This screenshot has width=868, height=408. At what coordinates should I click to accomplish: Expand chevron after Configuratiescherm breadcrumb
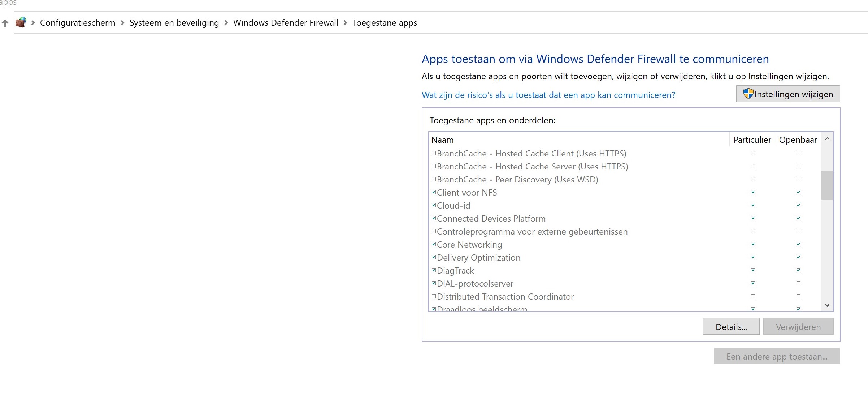[x=122, y=23]
